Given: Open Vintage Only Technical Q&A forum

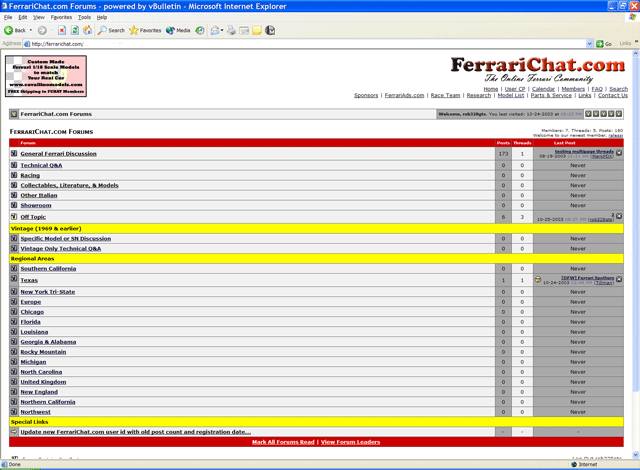Looking at the screenshot, I should point(61,248).
